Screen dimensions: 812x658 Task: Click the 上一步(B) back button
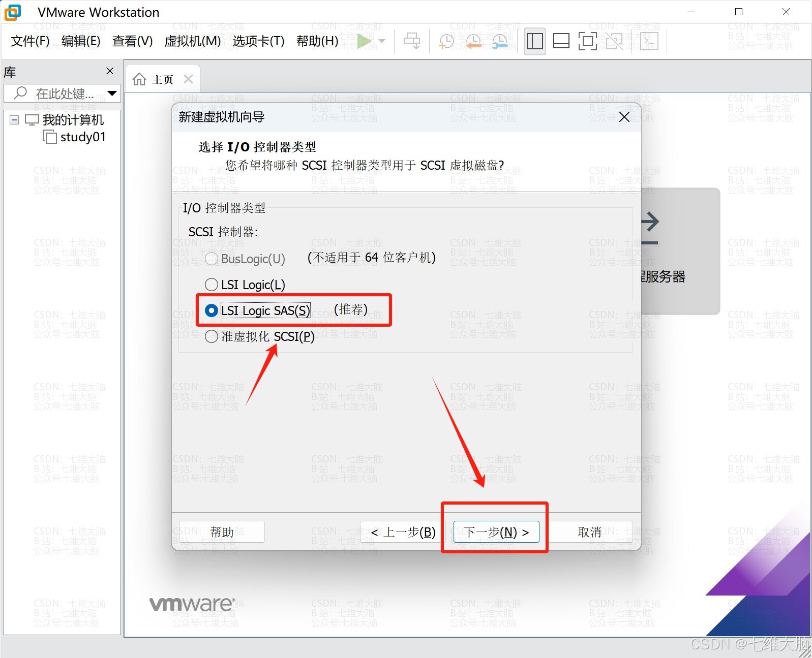[x=403, y=532]
